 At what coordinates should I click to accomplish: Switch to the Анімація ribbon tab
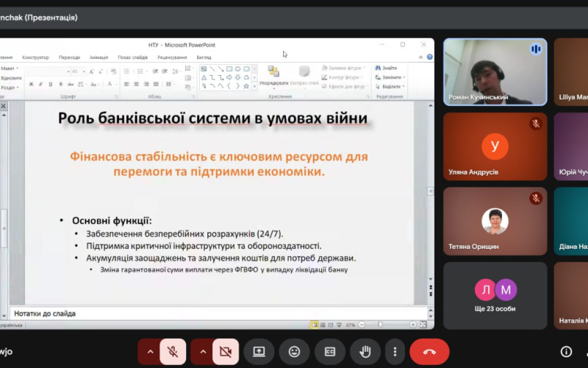98,57
